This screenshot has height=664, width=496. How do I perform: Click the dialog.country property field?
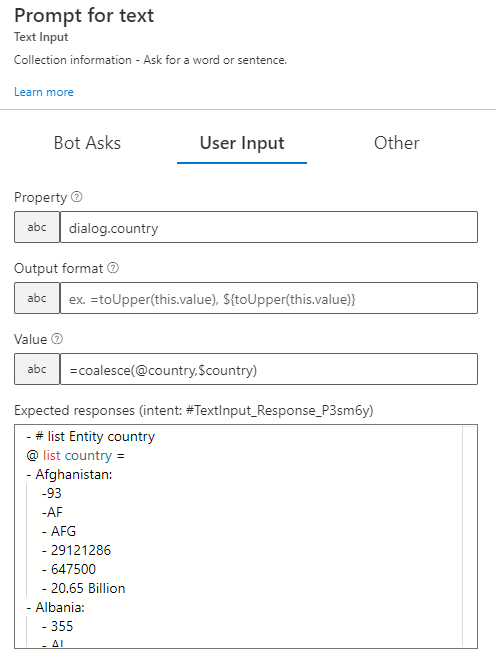(269, 227)
